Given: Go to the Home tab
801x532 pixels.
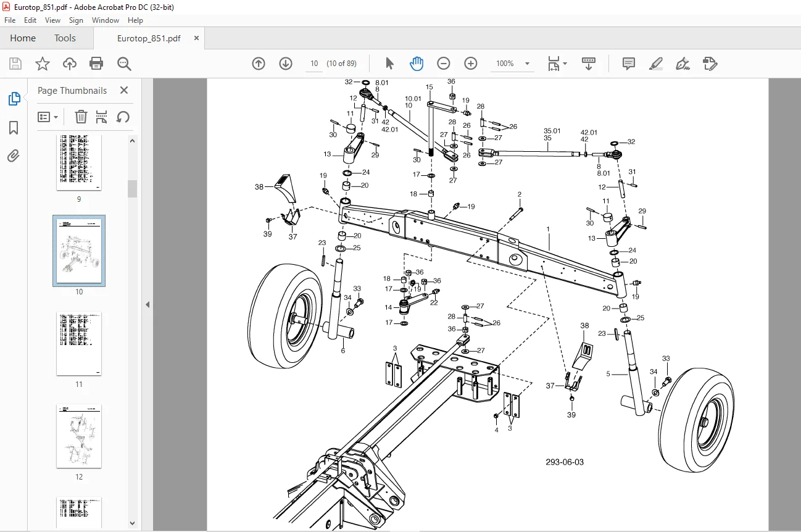Looking at the screenshot, I should [23, 38].
